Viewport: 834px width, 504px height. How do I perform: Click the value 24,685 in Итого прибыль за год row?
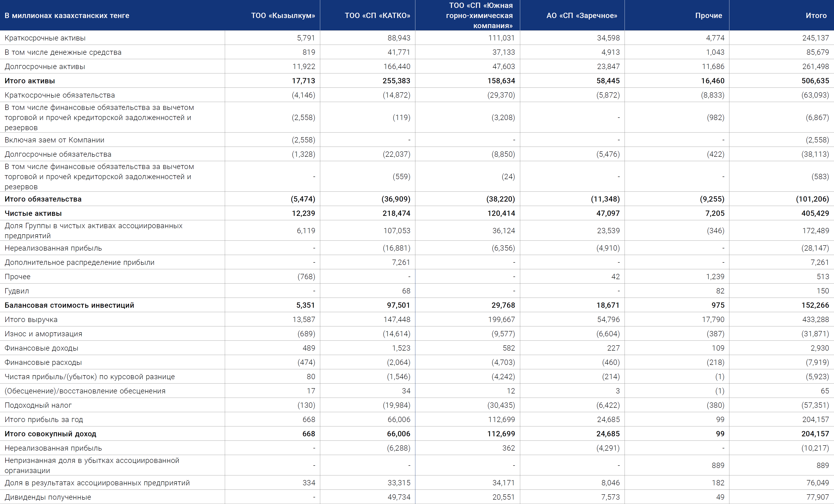click(x=608, y=419)
